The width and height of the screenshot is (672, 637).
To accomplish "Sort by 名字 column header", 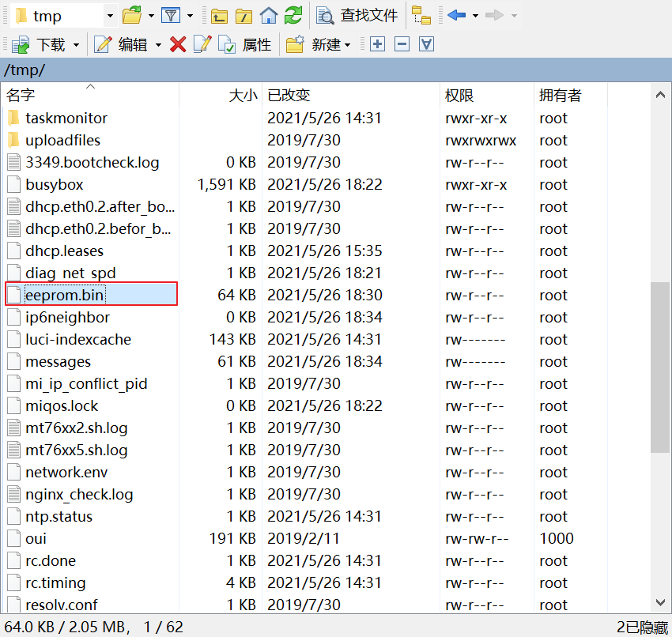I will pyautogui.click(x=89, y=95).
